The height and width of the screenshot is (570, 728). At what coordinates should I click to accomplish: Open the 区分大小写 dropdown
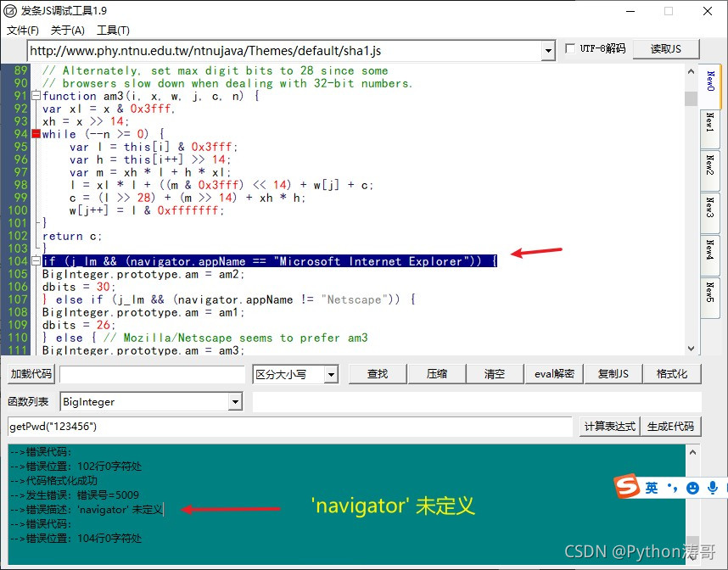point(331,374)
